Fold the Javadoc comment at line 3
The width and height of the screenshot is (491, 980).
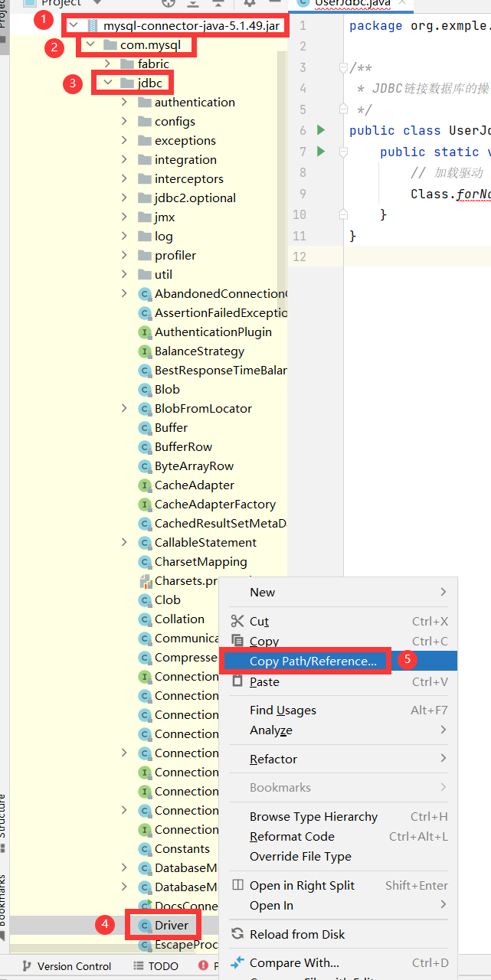[x=343, y=67]
